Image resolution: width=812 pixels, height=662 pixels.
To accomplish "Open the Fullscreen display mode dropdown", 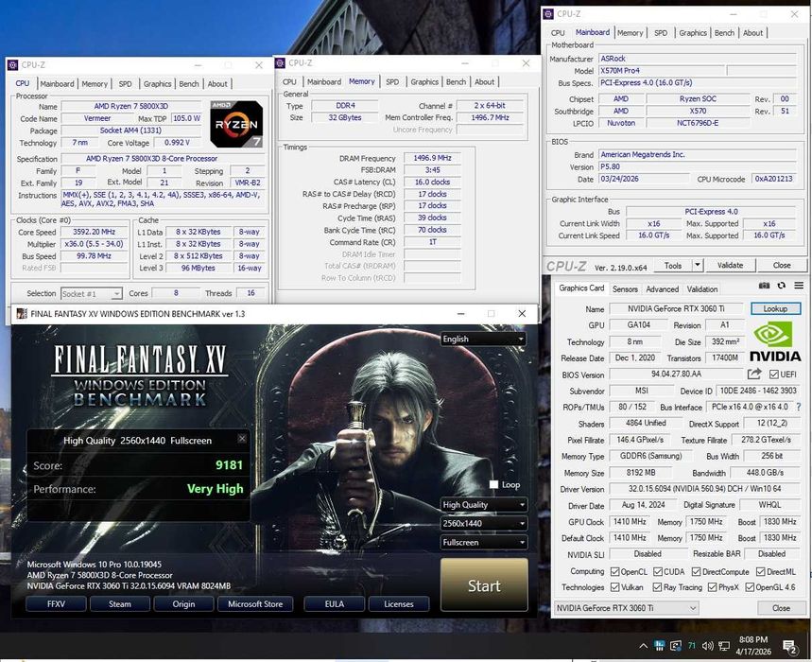I will point(484,542).
